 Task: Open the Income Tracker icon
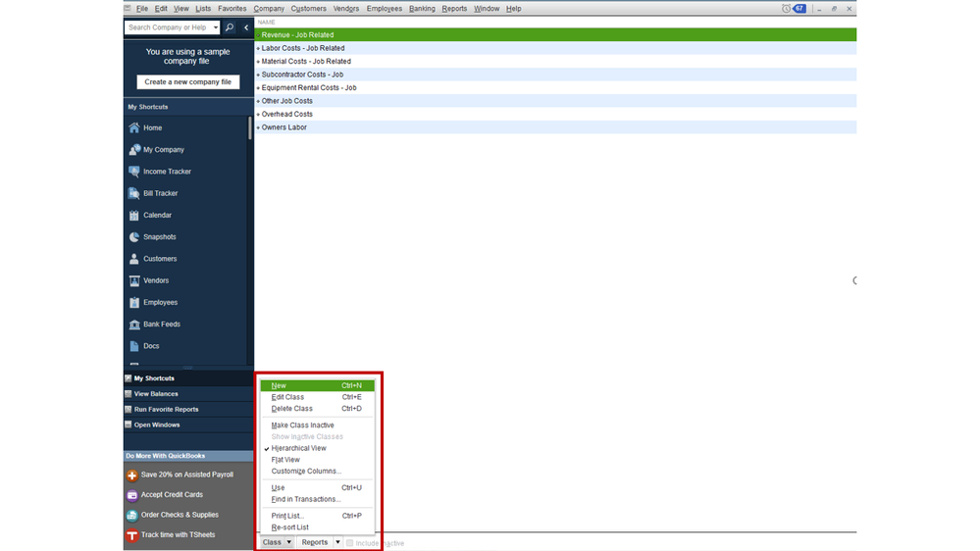[134, 172]
